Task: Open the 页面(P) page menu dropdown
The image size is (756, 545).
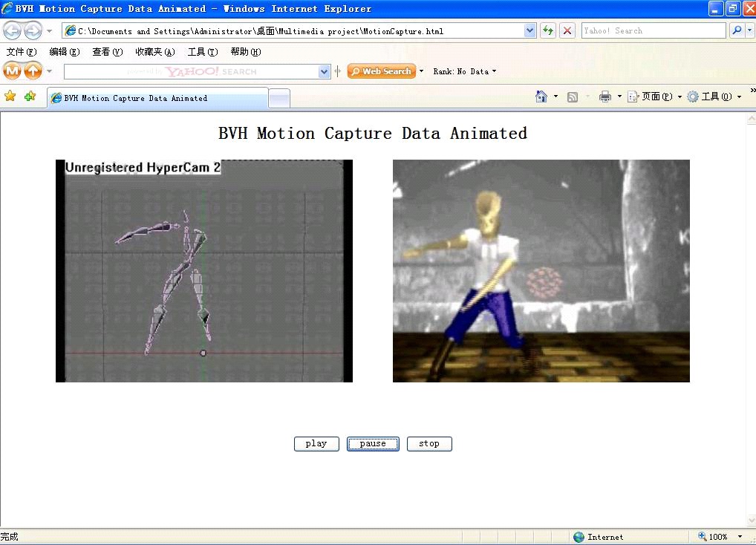Action: tap(654, 97)
